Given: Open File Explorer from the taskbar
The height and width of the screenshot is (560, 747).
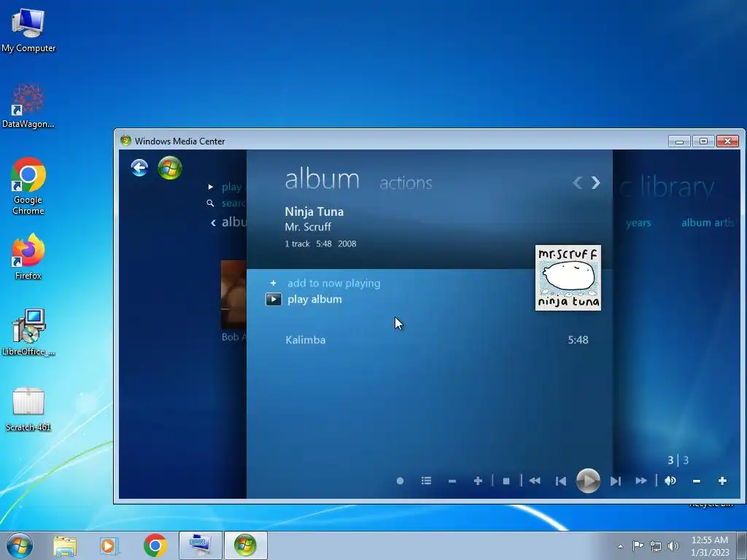Looking at the screenshot, I should click(65, 545).
